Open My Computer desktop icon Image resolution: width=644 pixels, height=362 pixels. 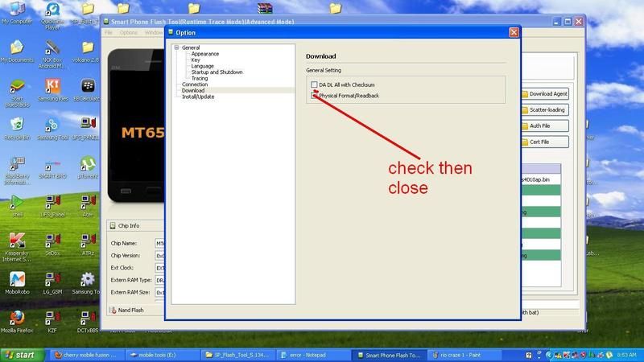click(x=17, y=13)
